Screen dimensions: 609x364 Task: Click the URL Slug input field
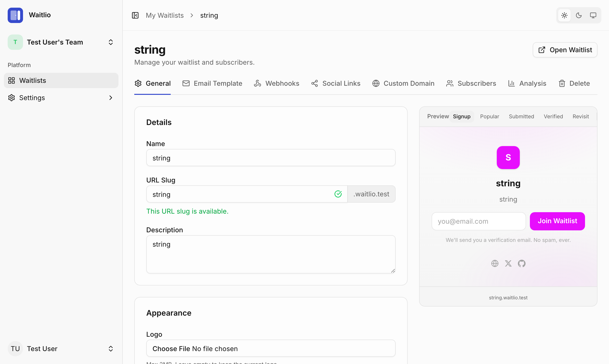pyautogui.click(x=241, y=194)
